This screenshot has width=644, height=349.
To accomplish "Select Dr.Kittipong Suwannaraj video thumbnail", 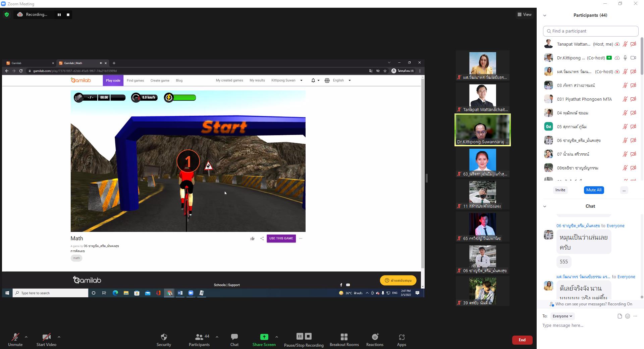I will click(x=483, y=130).
